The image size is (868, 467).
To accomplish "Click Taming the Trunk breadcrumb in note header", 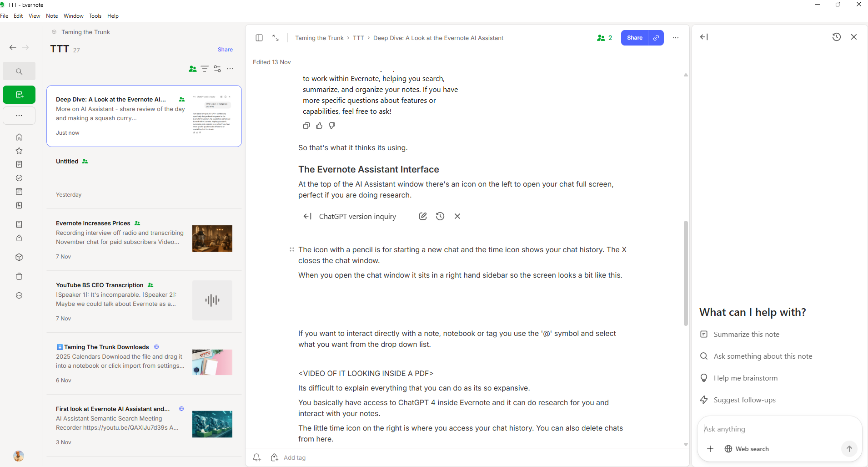I will (319, 38).
